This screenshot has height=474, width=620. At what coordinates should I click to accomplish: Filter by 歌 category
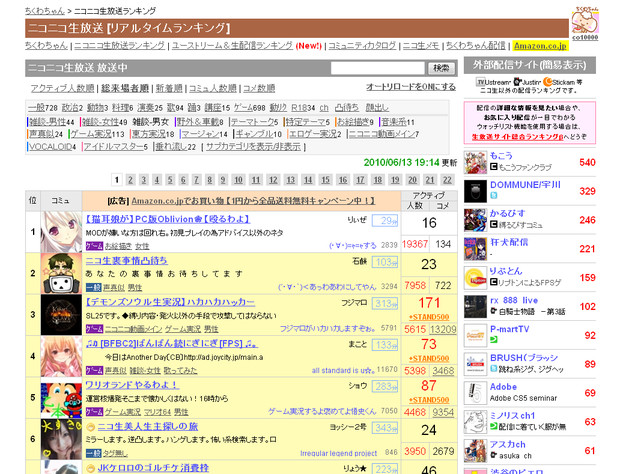171,108
